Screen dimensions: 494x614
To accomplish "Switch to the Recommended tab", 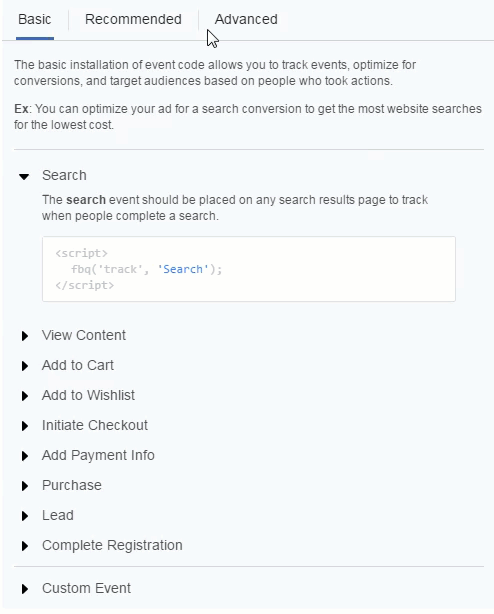I will click(x=133, y=19).
